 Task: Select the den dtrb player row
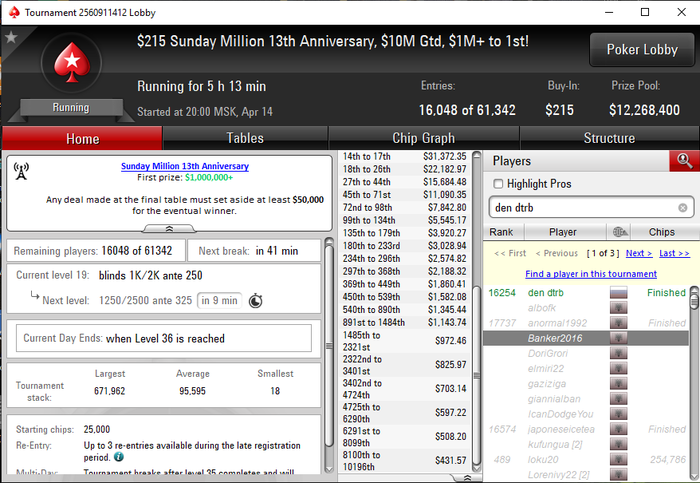(586, 293)
